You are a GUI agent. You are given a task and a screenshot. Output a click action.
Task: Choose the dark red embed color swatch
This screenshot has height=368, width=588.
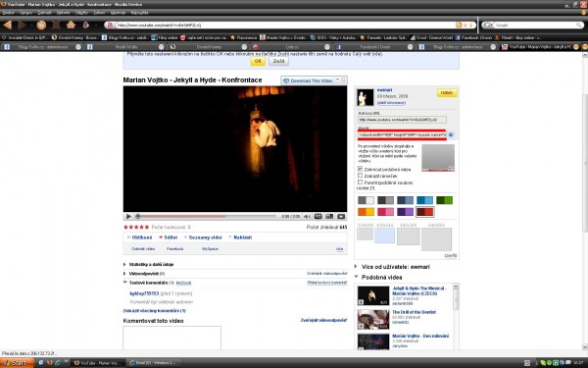(425, 212)
